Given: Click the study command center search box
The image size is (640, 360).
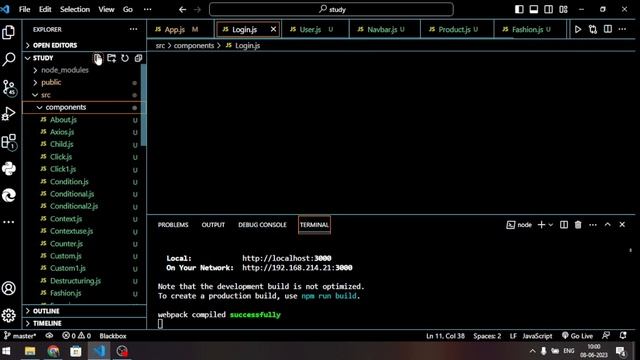Looking at the screenshot, I should [x=331, y=9].
